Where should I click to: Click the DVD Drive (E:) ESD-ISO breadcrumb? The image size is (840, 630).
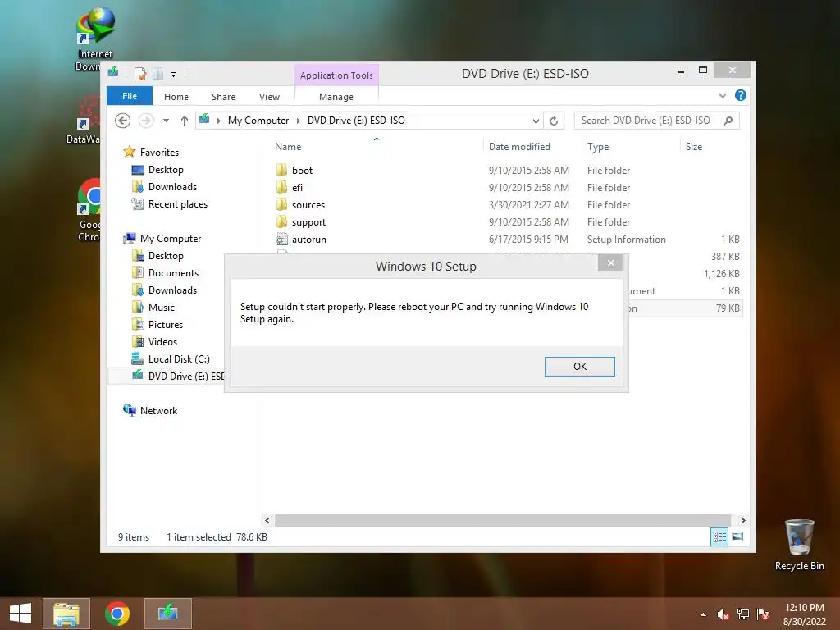[x=356, y=121]
